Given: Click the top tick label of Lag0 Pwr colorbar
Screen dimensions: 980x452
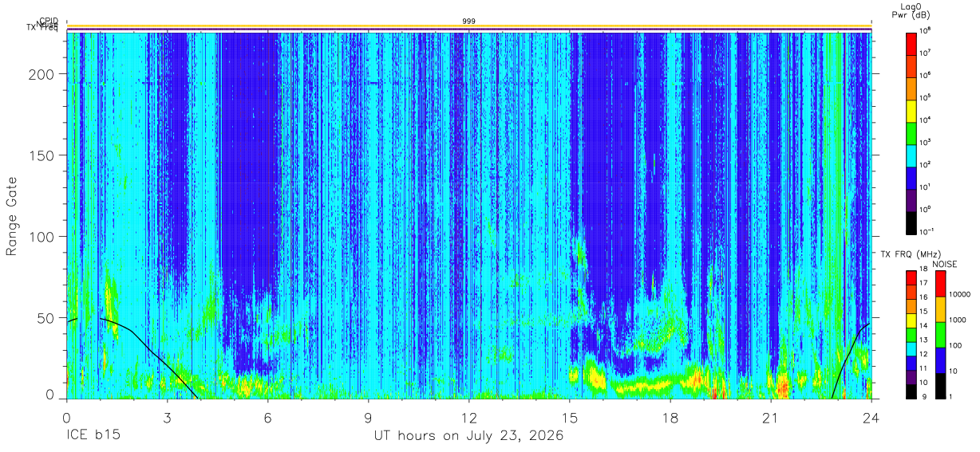Looking at the screenshot, I should pos(925,30).
